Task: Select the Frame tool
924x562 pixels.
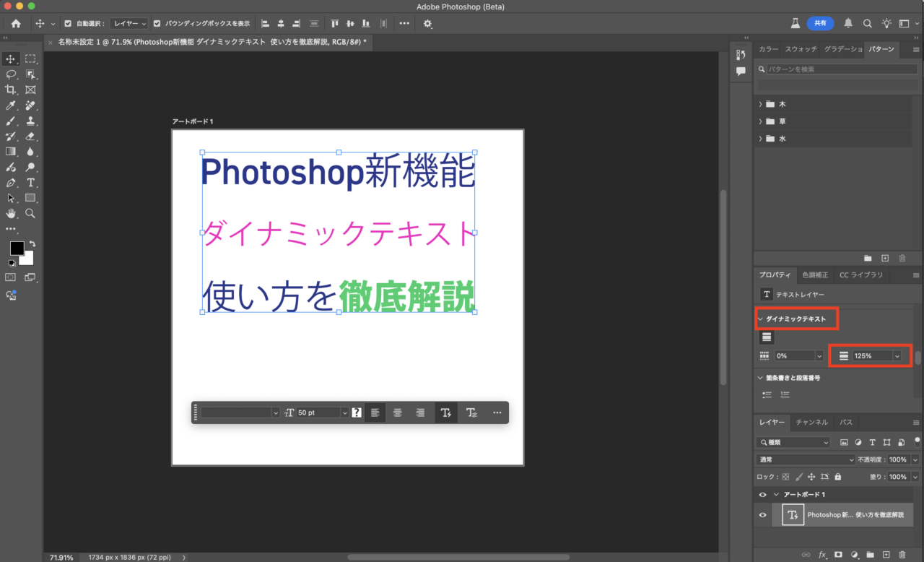Action: (30, 90)
